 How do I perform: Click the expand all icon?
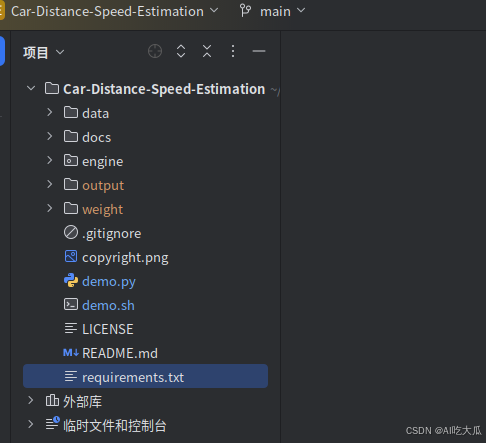[181, 51]
